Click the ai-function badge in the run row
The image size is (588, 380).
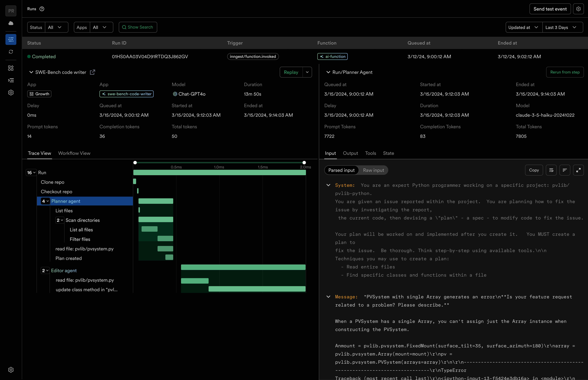pos(332,56)
